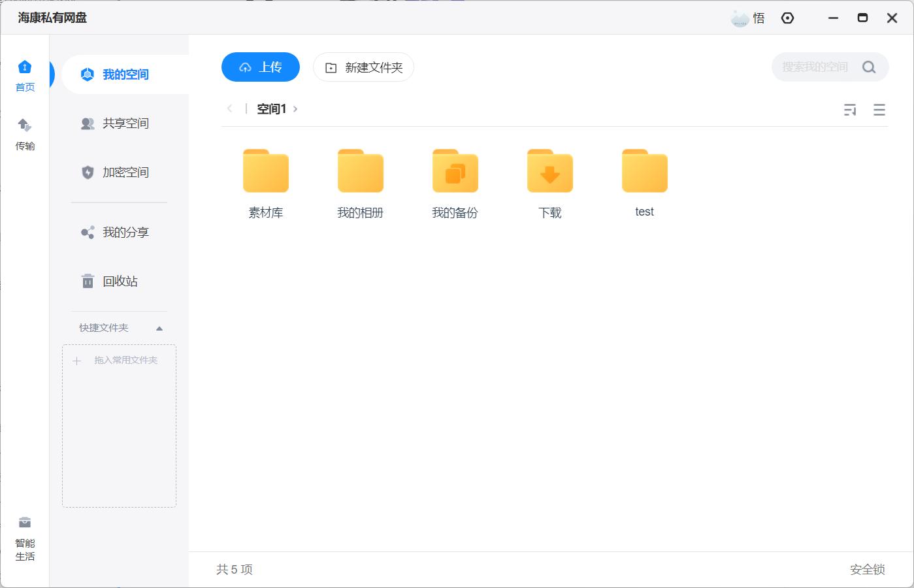The image size is (914, 588).
Task: Open the 回收站 trash icon
Action: click(x=88, y=281)
